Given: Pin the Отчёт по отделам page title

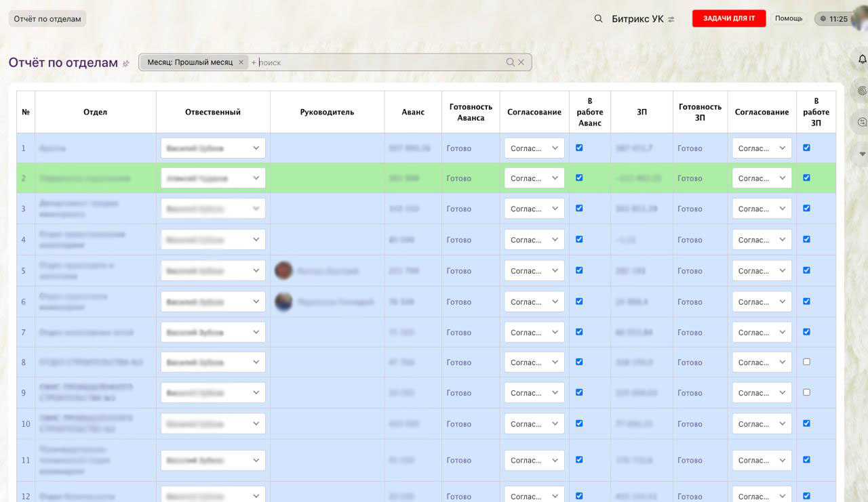Looking at the screenshot, I should pyautogui.click(x=125, y=64).
